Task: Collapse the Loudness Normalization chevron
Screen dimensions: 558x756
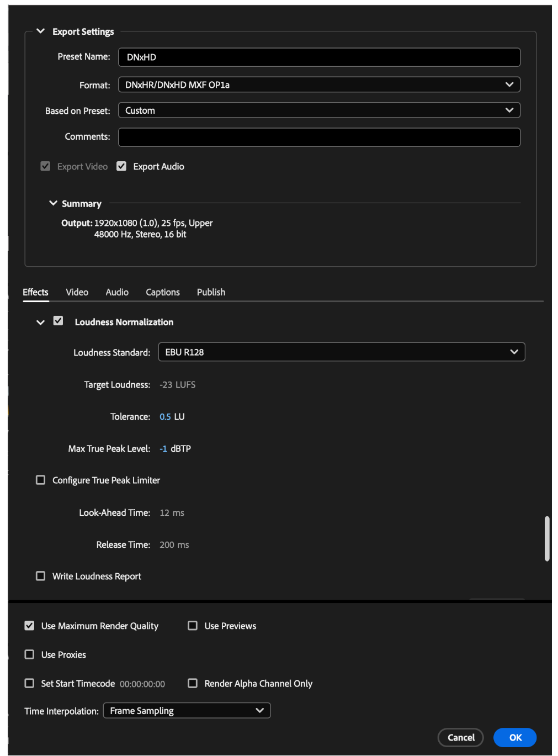Action: coord(40,323)
